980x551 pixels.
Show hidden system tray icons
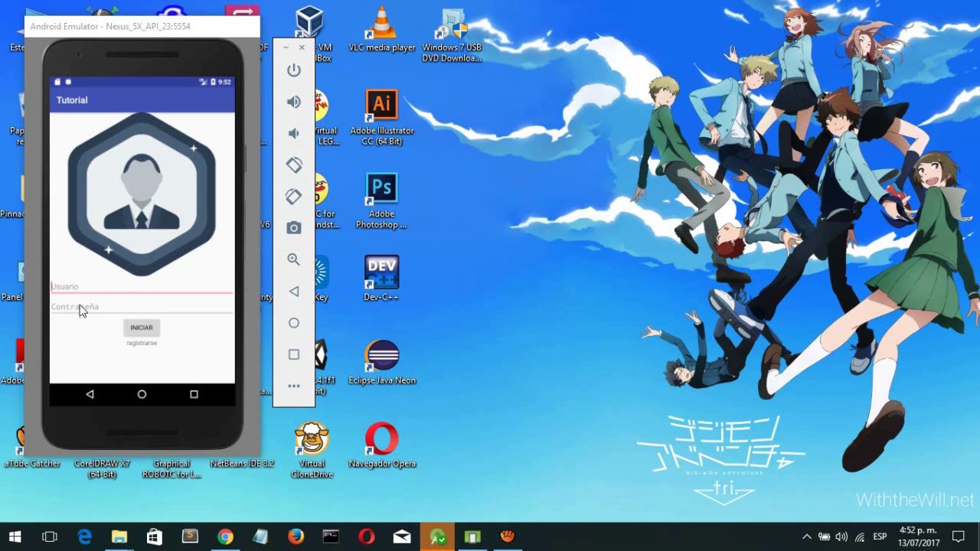pyautogui.click(x=806, y=536)
